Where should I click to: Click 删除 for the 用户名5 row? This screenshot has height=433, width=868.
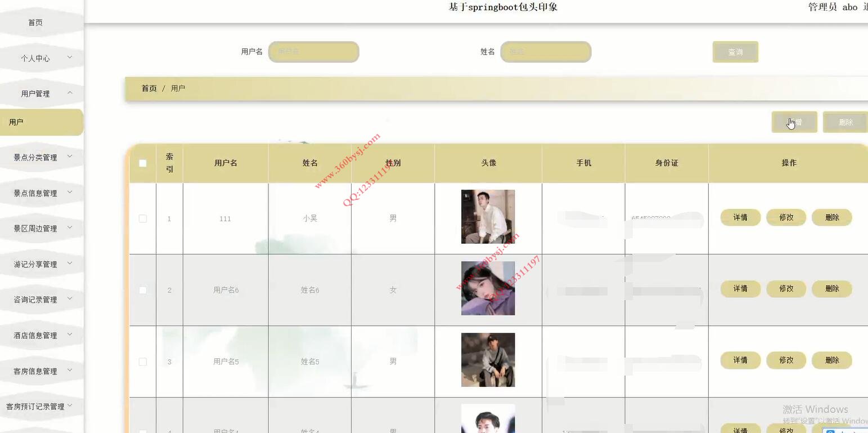(x=832, y=360)
